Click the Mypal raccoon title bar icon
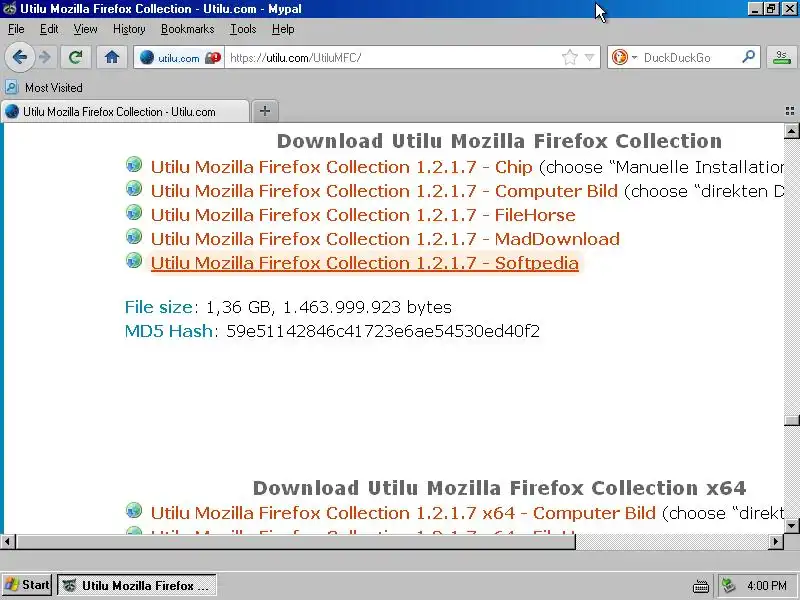 [9, 9]
